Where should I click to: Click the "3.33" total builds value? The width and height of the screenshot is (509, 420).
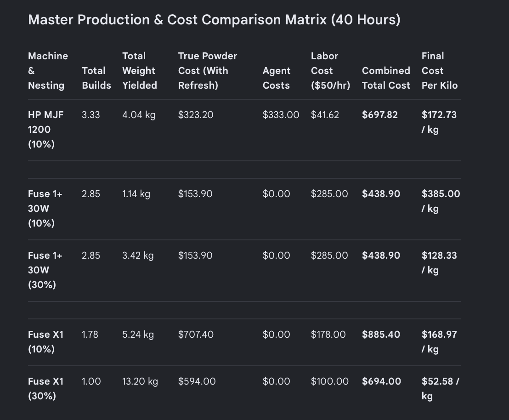(91, 115)
